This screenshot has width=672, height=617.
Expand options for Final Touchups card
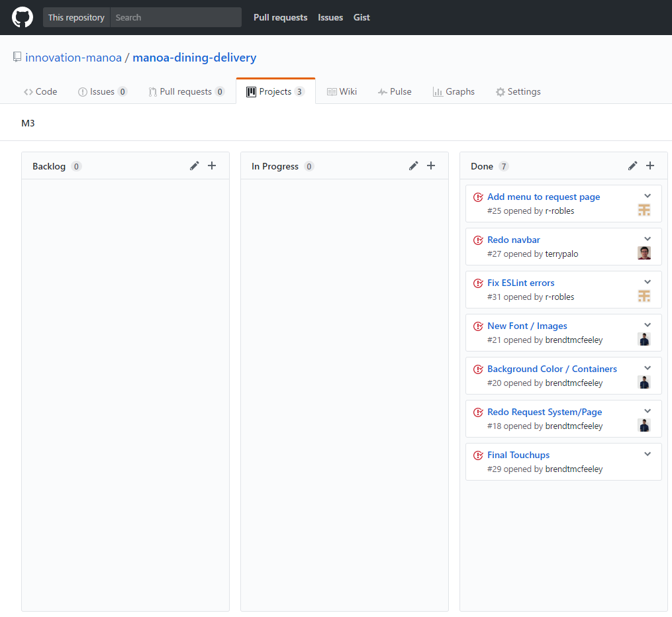pyautogui.click(x=648, y=454)
